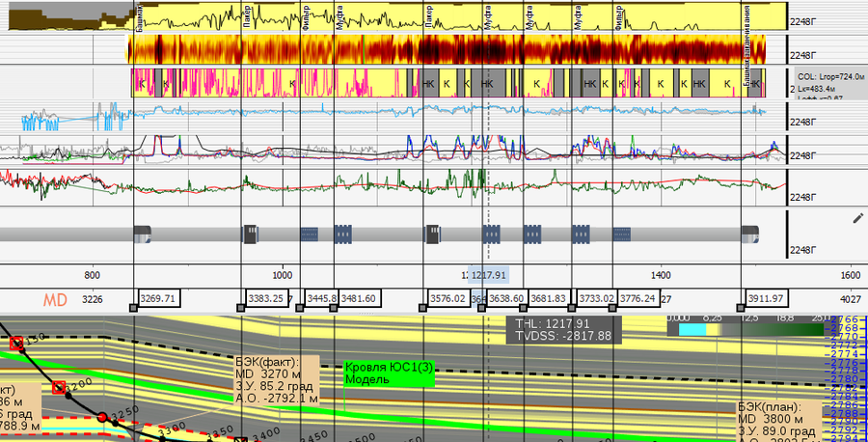Select the packer element at MD 3383.25
868x442 pixels.
tap(250, 234)
